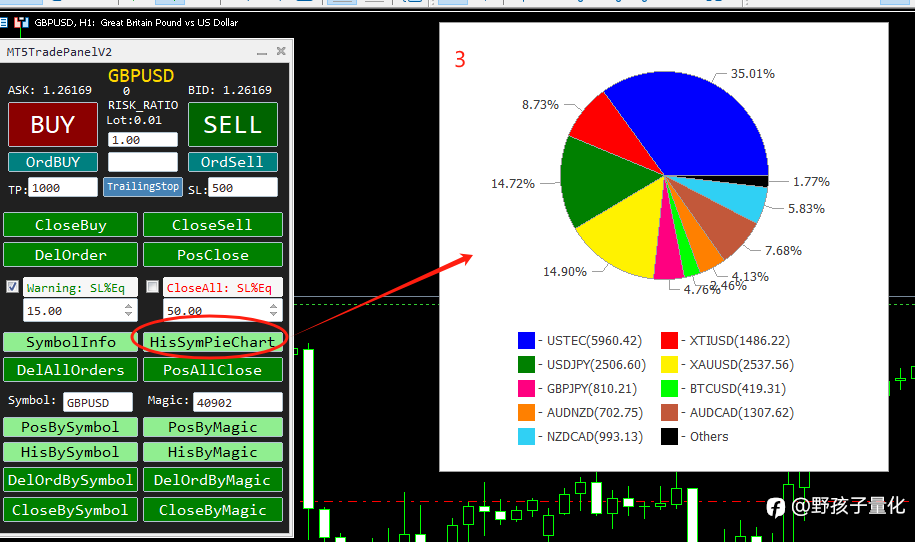Click the yellow GBPUSD symbol heading
This screenshot has height=542, width=915.
[141, 76]
